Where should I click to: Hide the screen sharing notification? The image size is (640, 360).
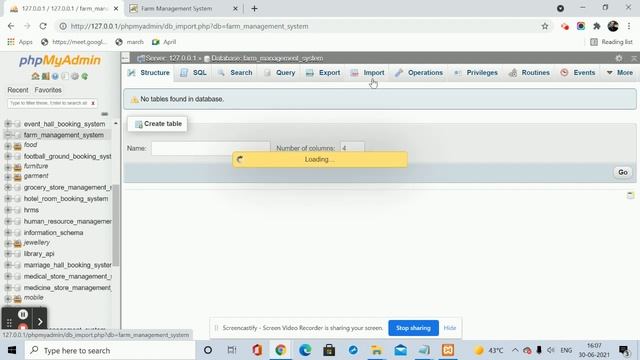click(x=450, y=328)
